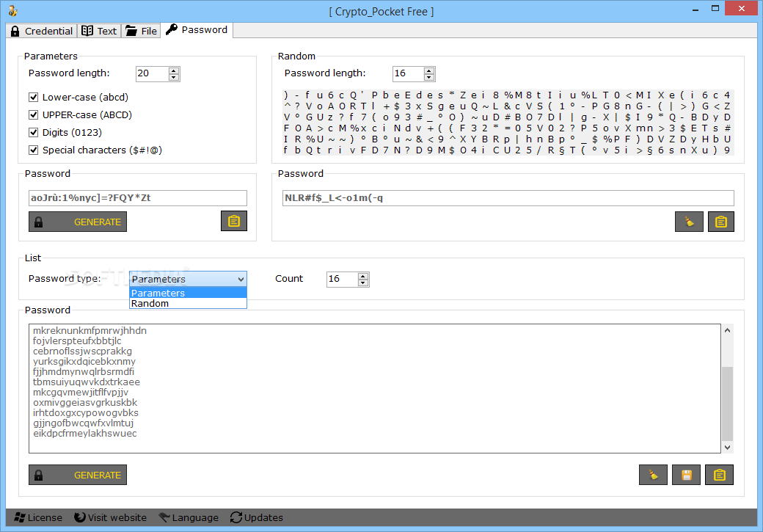Click the generated password field aoJrù:1%nyc]=?FQY*Zt
The image size is (763, 532).
point(138,198)
